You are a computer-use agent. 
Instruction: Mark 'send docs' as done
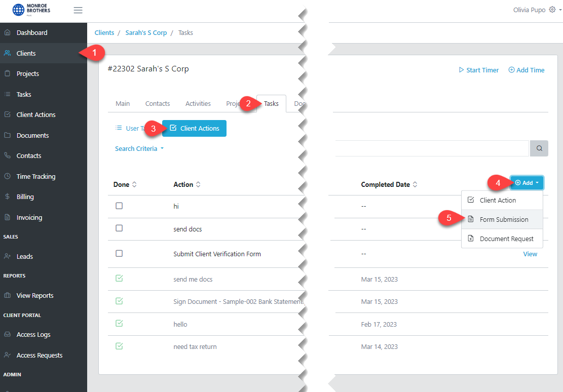tap(119, 228)
